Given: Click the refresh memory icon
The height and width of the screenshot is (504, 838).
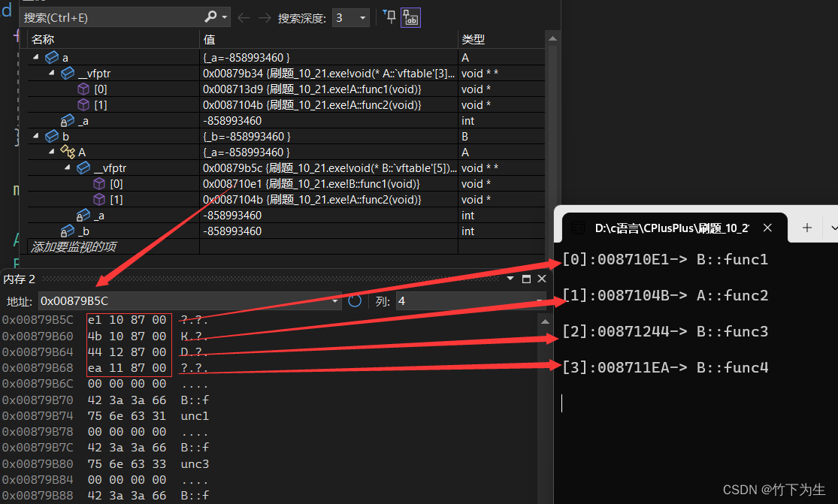Looking at the screenshot, I should (355, 301).
